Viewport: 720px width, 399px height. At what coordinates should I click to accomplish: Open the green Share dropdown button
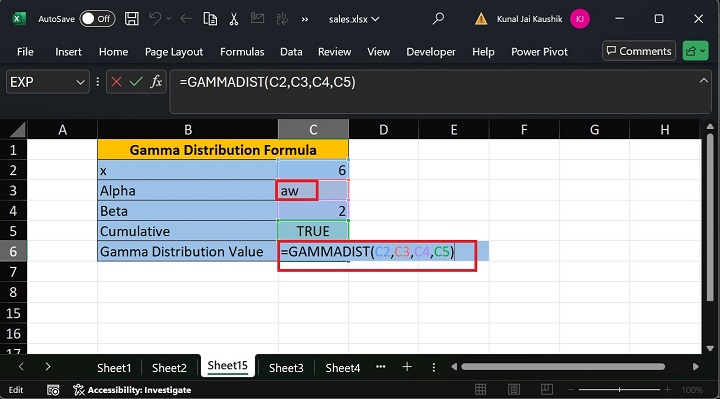(x=696, y=51)
